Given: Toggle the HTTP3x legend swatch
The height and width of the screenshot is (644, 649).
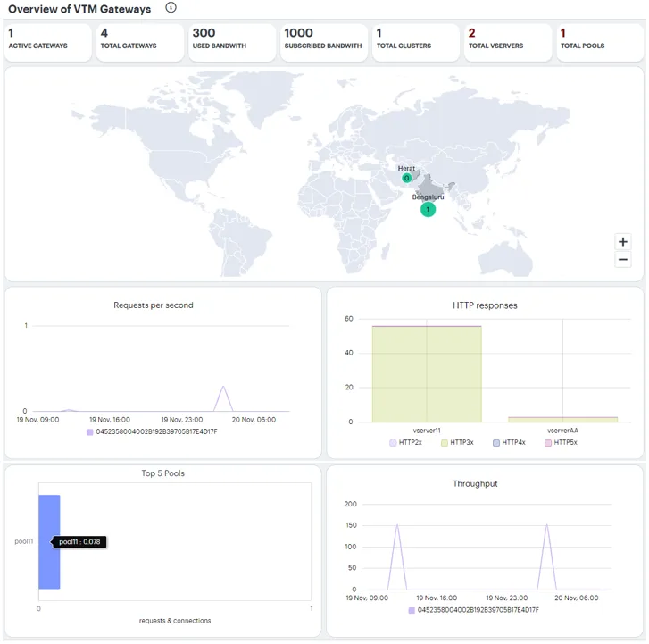Looking at the screenshot, I should (445, 443).
